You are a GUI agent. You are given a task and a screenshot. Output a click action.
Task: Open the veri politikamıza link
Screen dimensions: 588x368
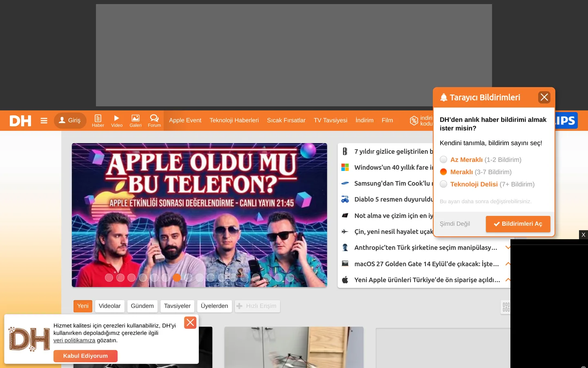pos(74,340)
